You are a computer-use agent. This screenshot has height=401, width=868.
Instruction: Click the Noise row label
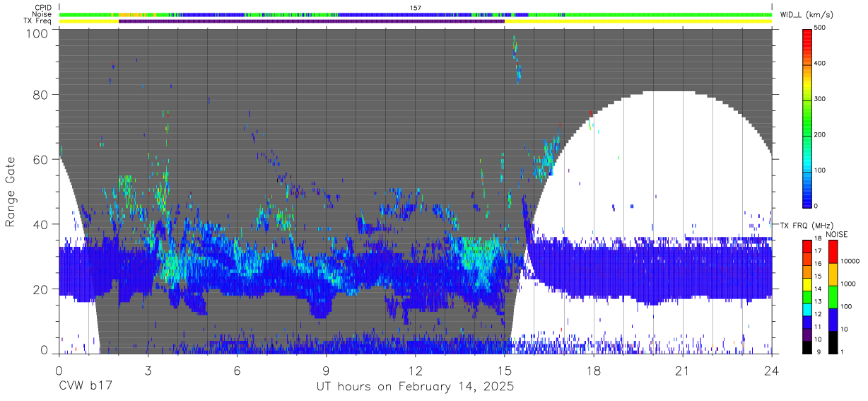point(43,14)
